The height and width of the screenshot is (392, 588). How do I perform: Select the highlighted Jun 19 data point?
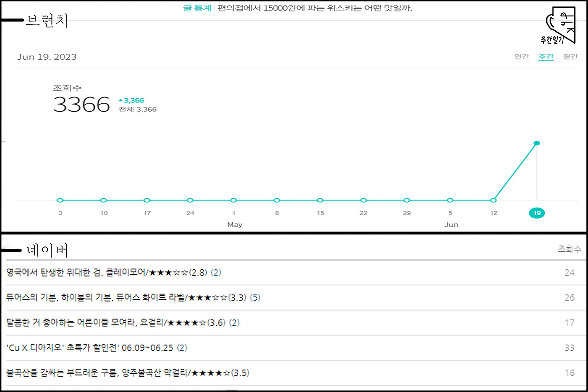[537, 143]
